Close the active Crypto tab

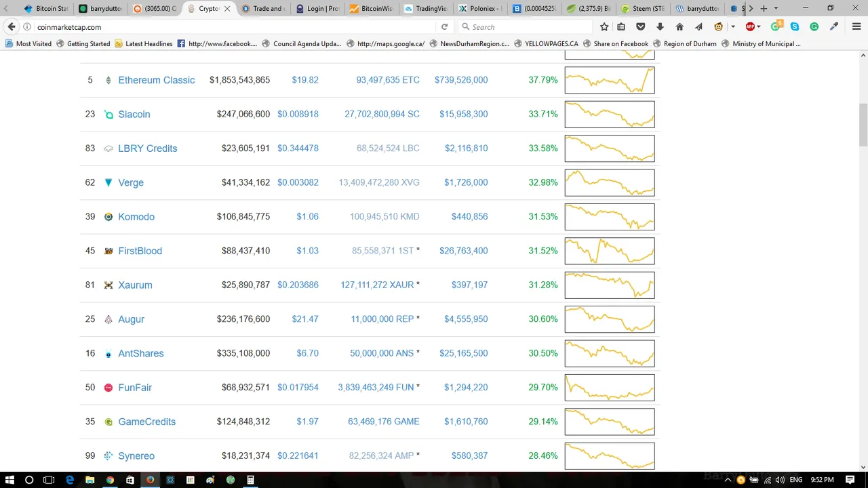pyautogui.click(x=227, y=9)
